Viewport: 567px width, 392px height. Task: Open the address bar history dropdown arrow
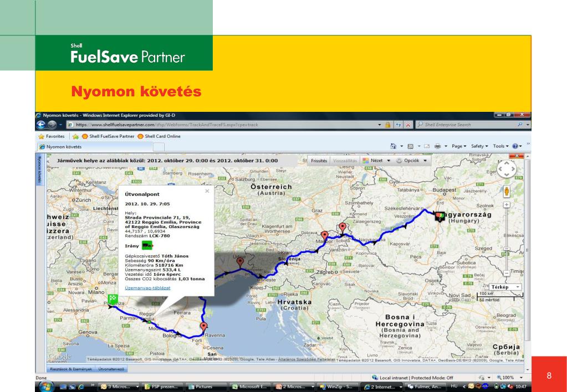[379, 125]
